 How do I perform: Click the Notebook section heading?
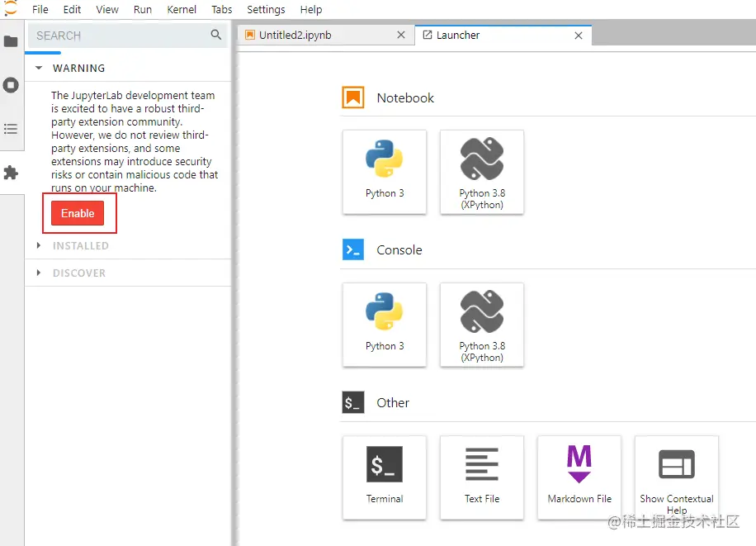pyautogui.click(x=405, y=98)
